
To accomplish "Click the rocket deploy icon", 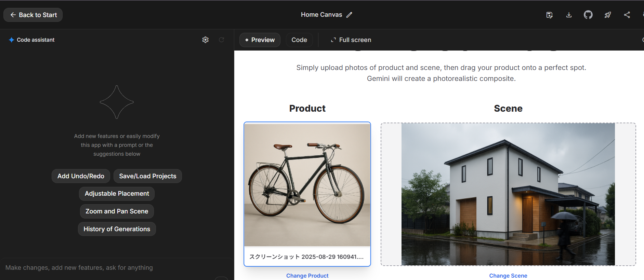I will (x=608, y=15).
